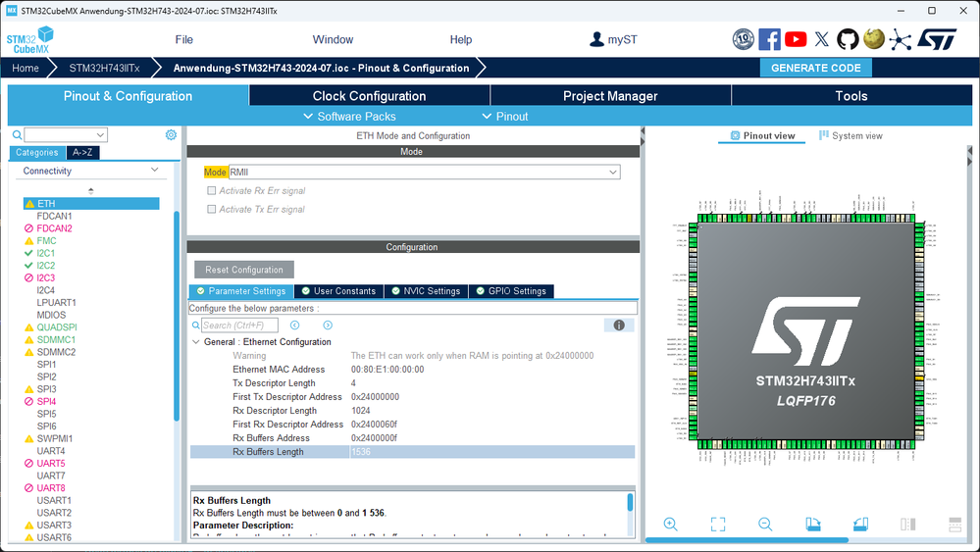
Task: Click the Facebook icon in header
Action: coord(769,39)
